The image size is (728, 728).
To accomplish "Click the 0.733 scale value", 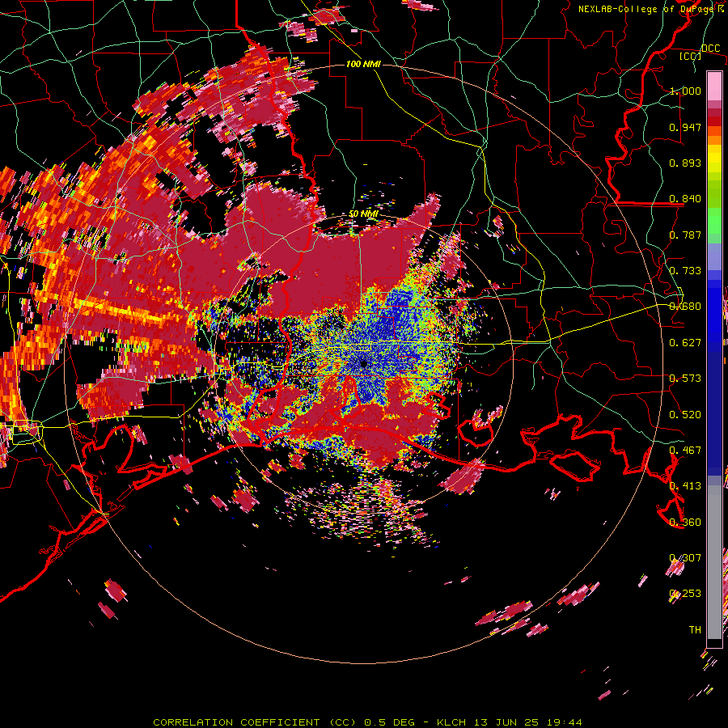I will coord(685,271).
